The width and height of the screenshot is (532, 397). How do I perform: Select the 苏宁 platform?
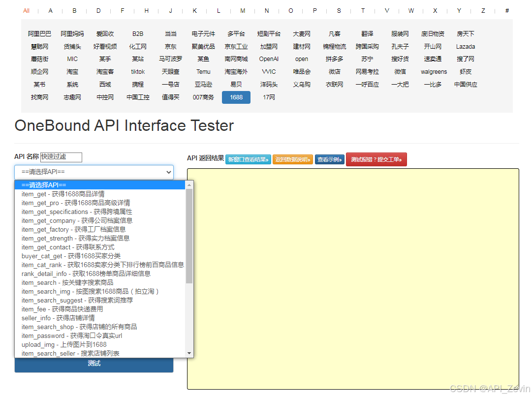(x=367, y=59)
